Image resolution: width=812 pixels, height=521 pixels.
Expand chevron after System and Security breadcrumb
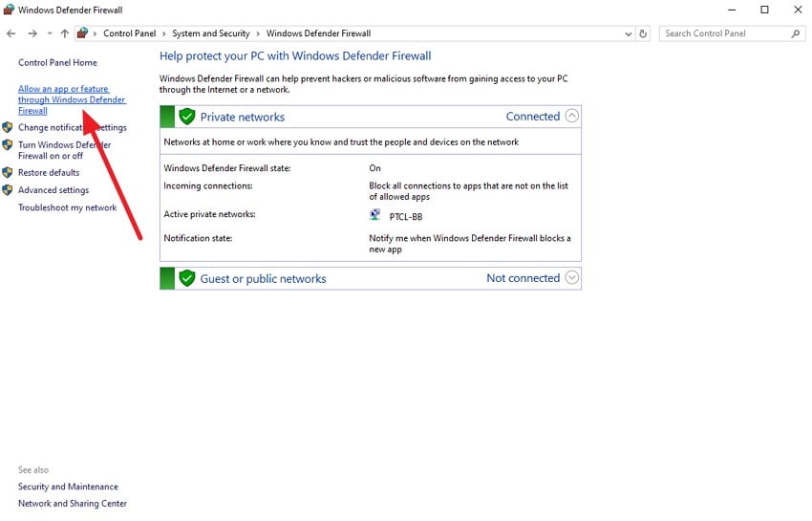coord(258,33)
